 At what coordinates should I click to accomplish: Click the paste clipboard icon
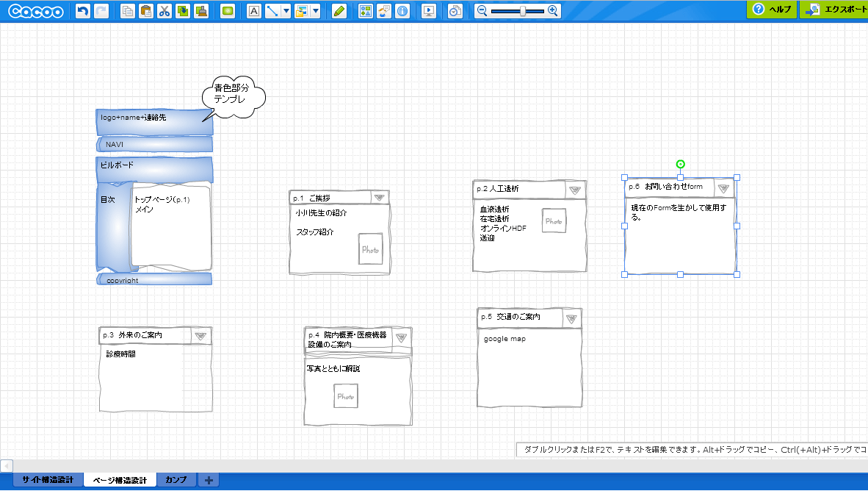point(146,11)
